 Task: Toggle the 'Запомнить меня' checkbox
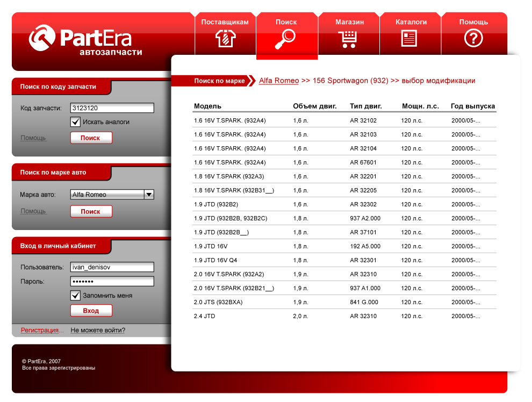tap(76, 296)
